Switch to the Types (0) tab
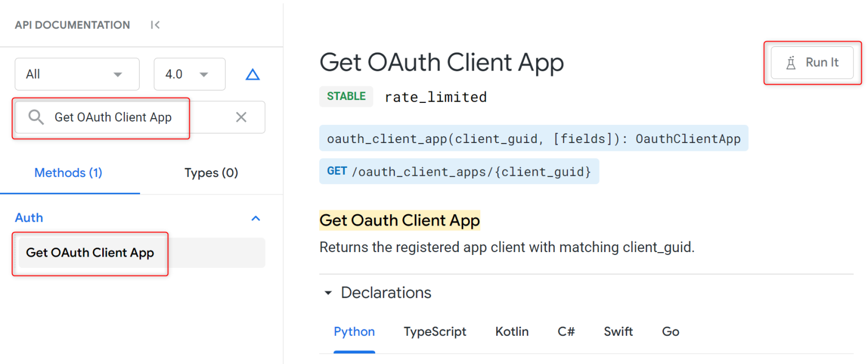 (x=211, y=173)
